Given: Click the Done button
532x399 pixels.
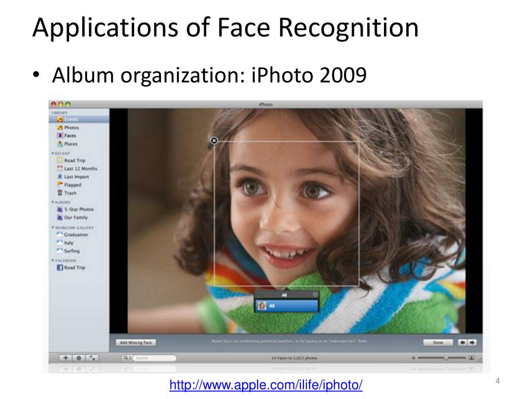Looking at the screenshot, I should [438, 343].
